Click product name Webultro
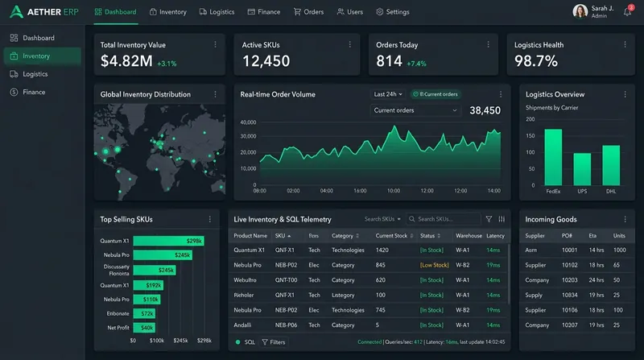The image size is (644, 360). (245, 279)
